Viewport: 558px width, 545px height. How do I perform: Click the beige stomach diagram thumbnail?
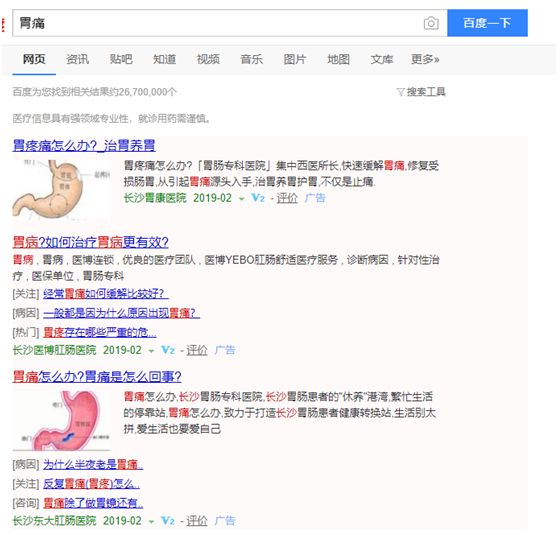61,189
